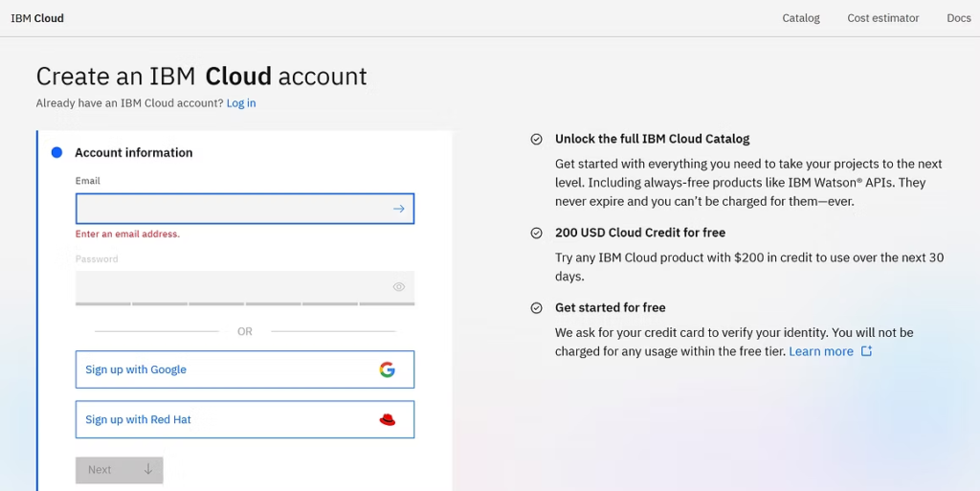Click the Next button

pyautogui.click(x=120, y=470)
